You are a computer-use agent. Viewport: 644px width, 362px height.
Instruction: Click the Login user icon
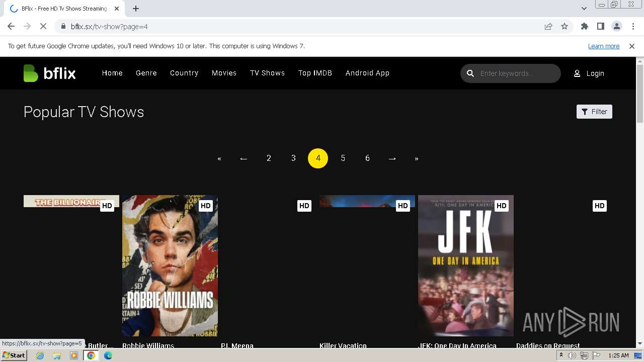pyautogui.click(x=577, y=73)
